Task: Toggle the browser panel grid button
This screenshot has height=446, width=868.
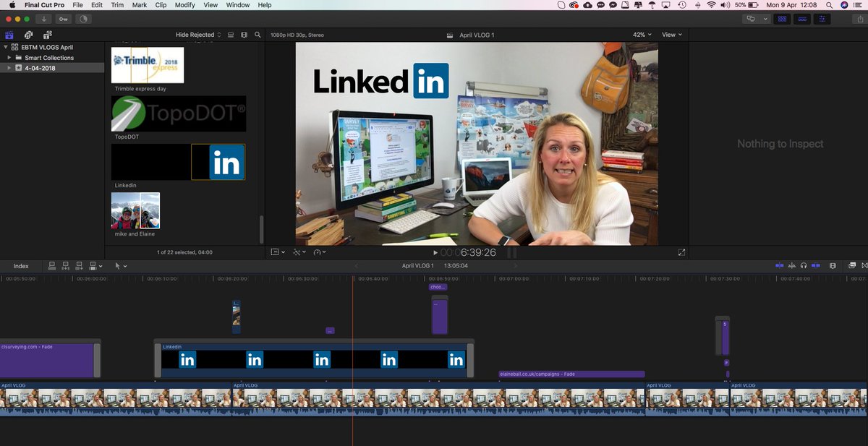Action: [x=782, y=19]
